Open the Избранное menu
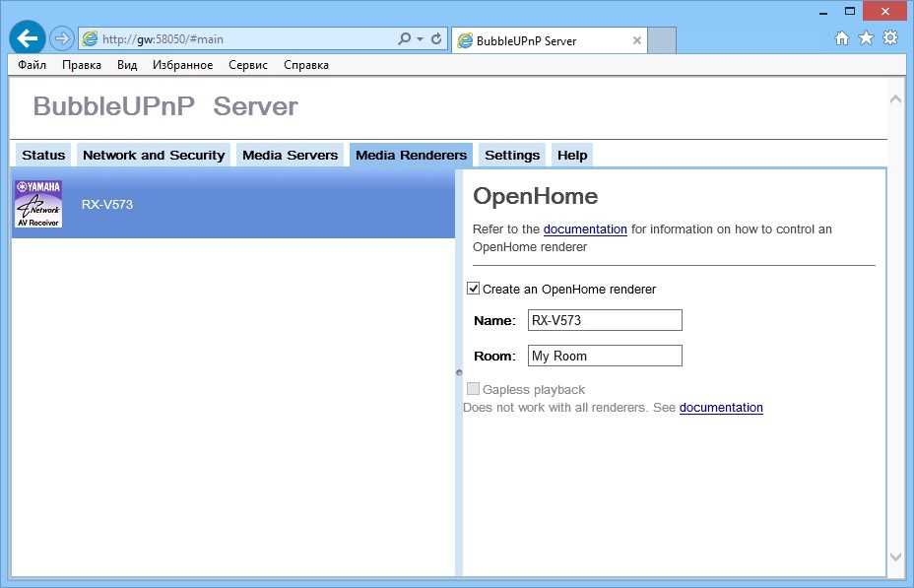This screenshot has width=914, height=588. pyautogui.click(x=182, y=65)
